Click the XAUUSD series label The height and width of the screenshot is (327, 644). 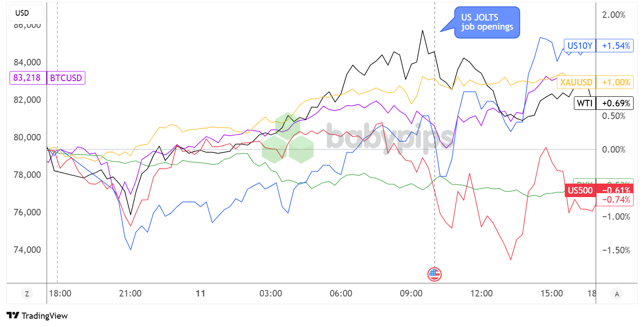pos(576,82)
